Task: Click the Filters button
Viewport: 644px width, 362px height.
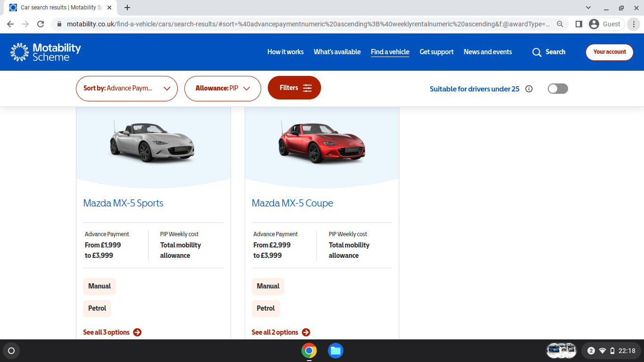Action: pos(294,88)
